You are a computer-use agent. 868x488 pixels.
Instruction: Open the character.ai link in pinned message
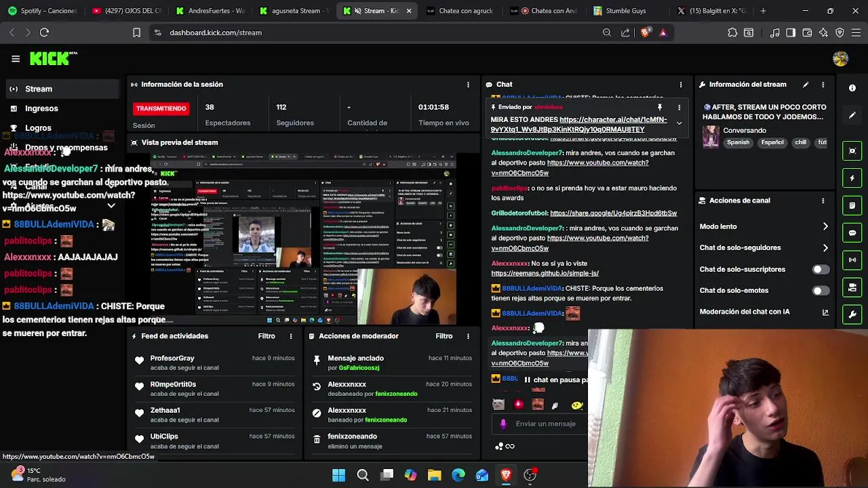tap(579, 125)
